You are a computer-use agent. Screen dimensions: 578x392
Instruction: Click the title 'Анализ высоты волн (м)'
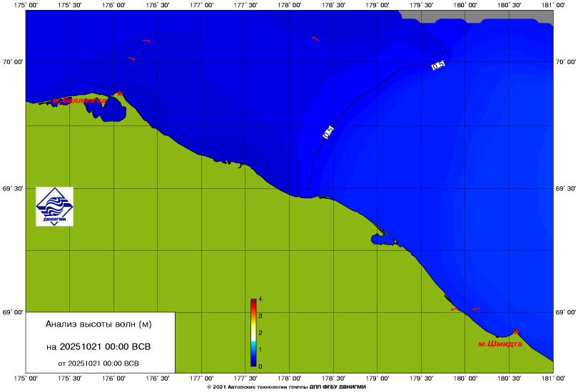click(98, 324)
